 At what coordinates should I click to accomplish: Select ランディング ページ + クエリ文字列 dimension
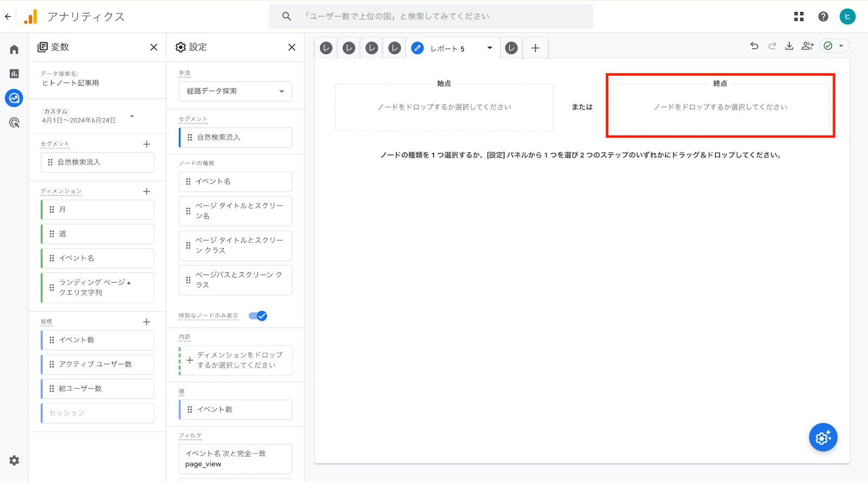point(98,288)
